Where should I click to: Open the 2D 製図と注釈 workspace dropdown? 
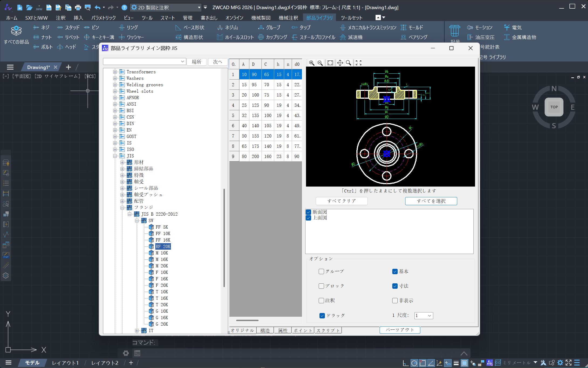point(199,7)
